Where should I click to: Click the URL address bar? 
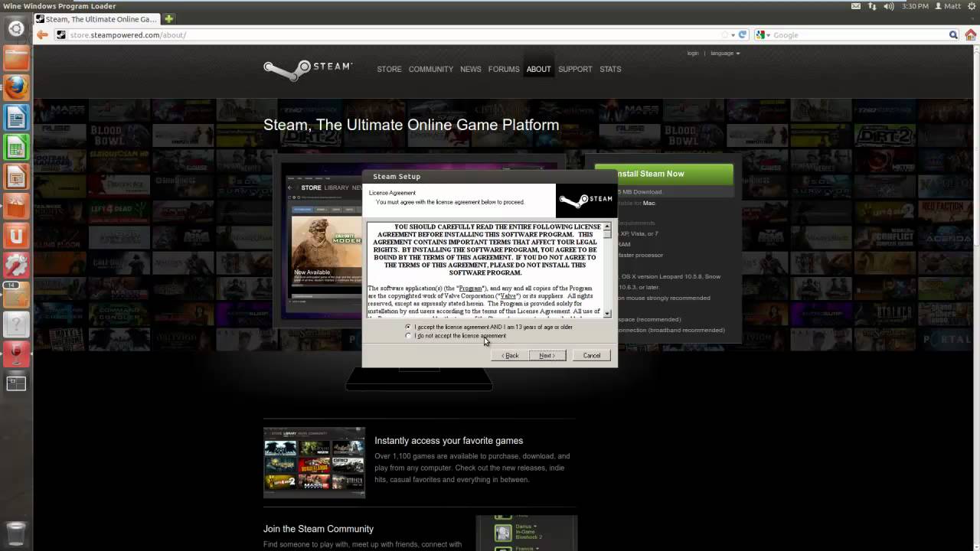(x=390, y=34)
